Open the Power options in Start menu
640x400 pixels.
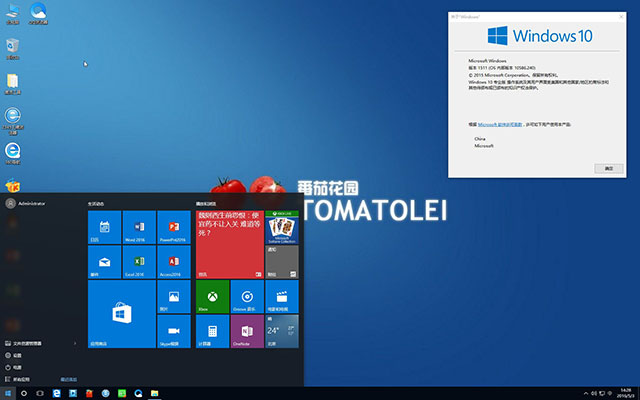coord(18,367)
